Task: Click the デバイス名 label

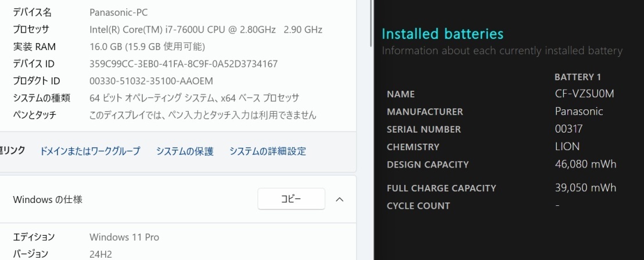Action: pos(32,12)
